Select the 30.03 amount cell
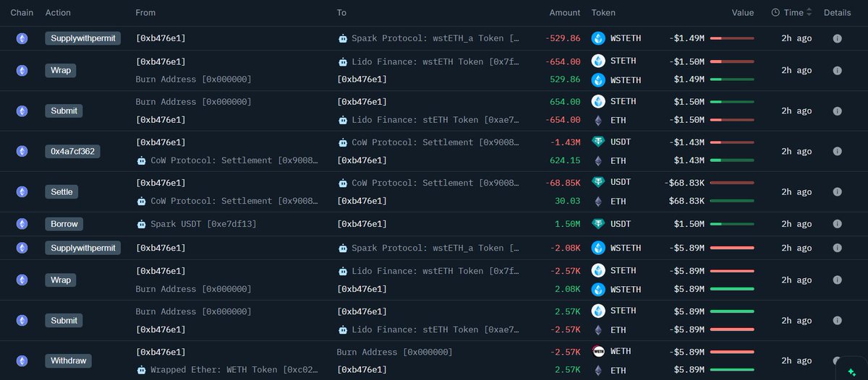 tap(568, 201)
